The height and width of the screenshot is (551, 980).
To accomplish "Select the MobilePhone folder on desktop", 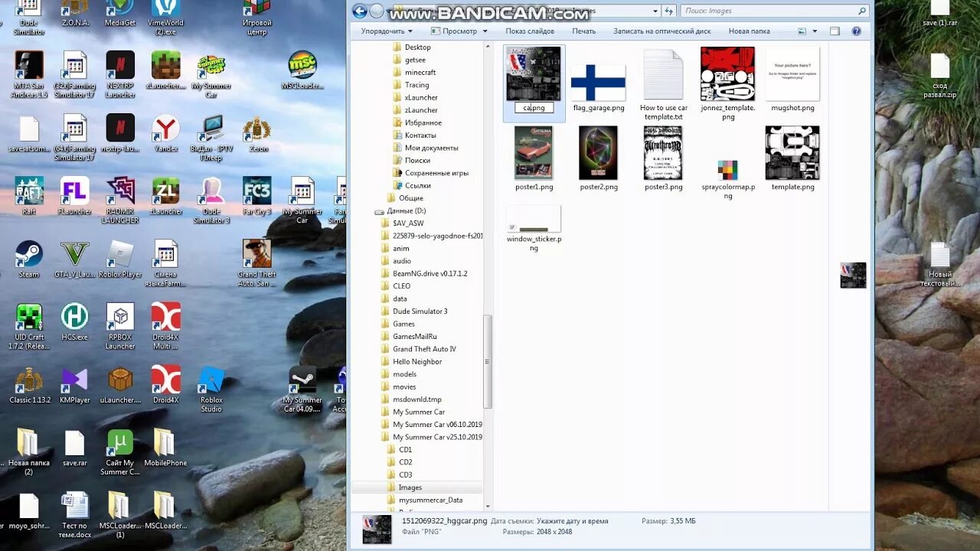I will tap(165, 448).
